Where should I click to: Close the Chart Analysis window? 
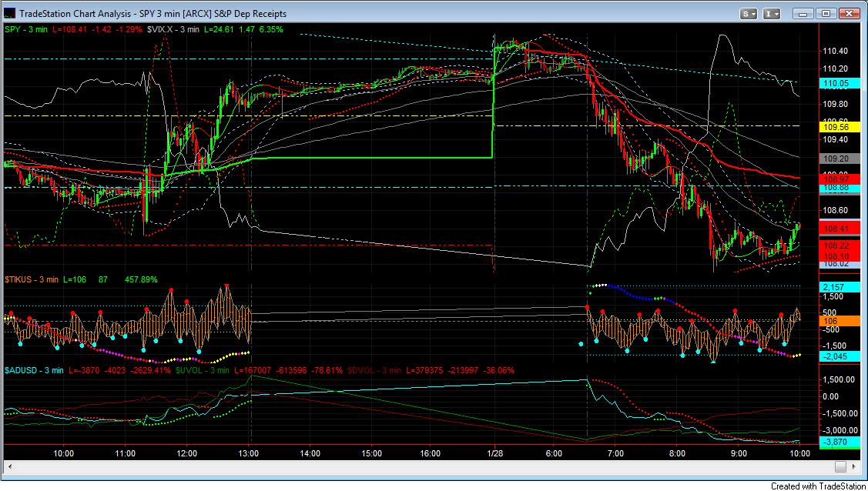849,13
